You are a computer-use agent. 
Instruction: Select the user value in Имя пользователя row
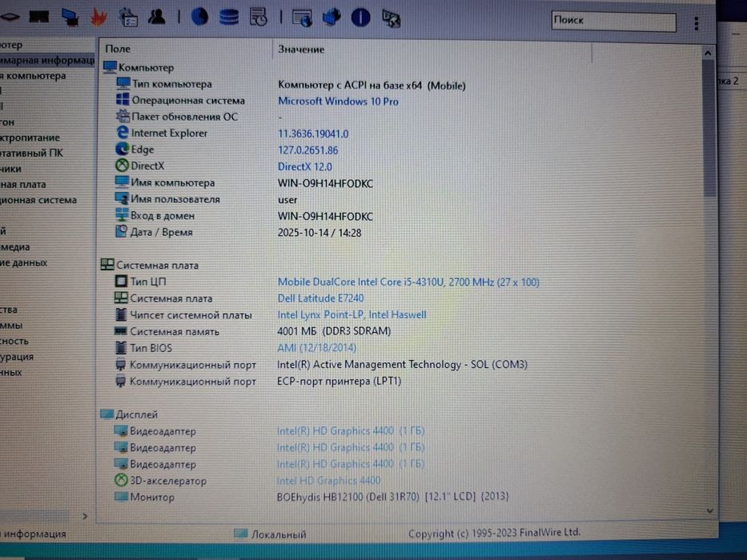[x=287, y=200]
